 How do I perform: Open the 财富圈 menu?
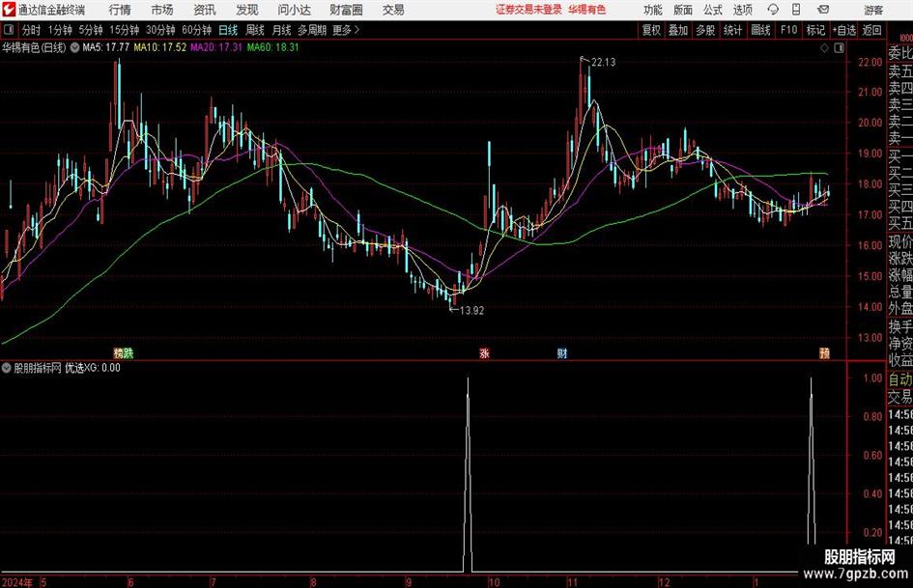click(x=346, y=10)
